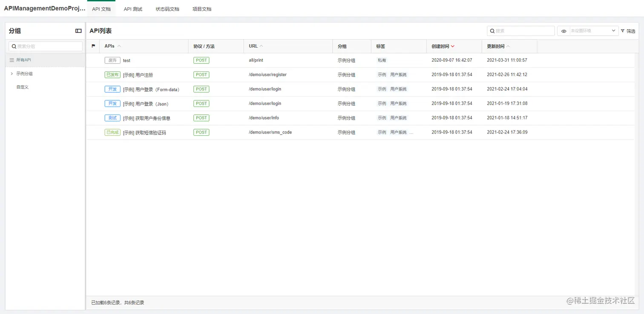The width and height of the screenshot is (644, 314).
Task: Click 示例分组 cell in the test row
Action: pyautogui.click(x=346, y=60)
